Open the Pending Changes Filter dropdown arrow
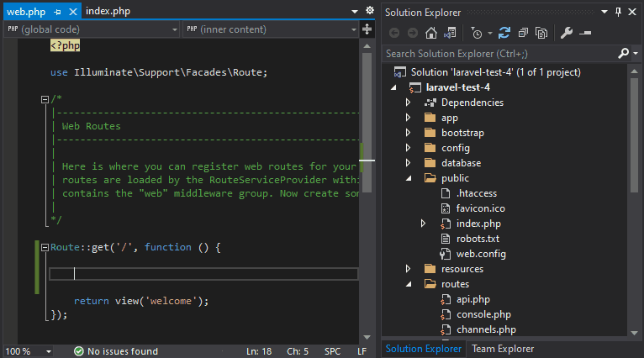 (490, 33)
